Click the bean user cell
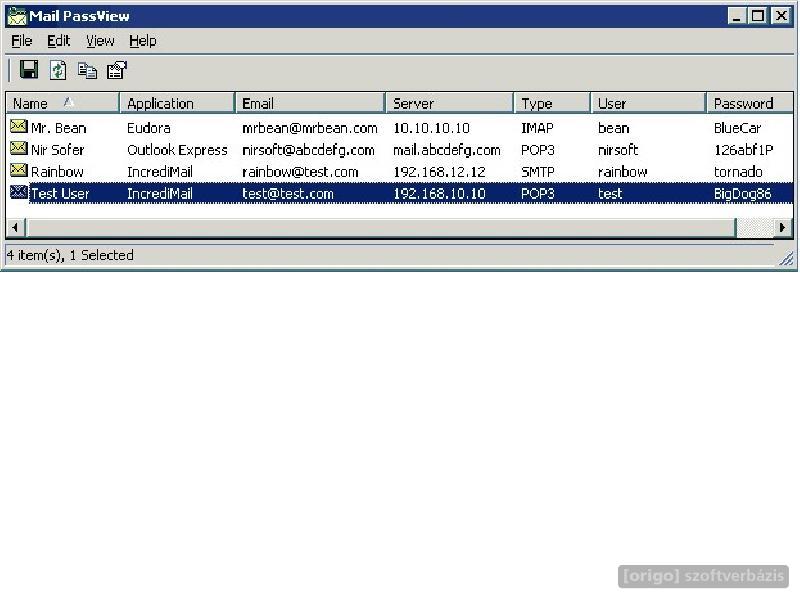 tap(614, 128)
